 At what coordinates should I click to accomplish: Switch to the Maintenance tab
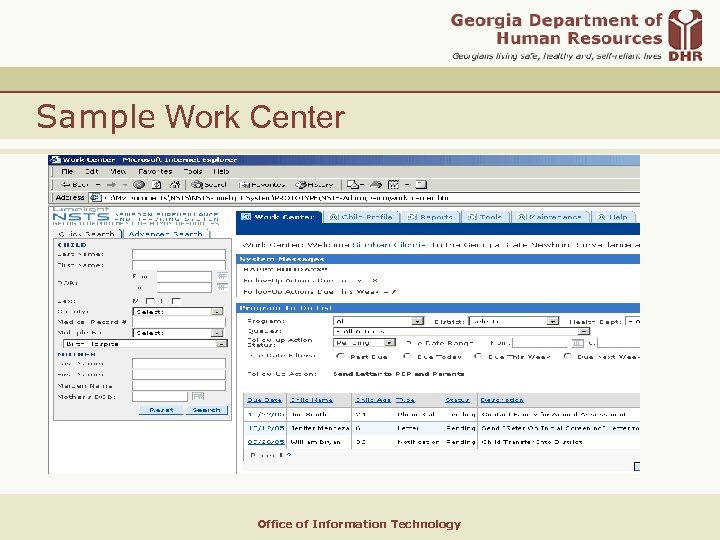pyautogui.click(x=550, y=217)
